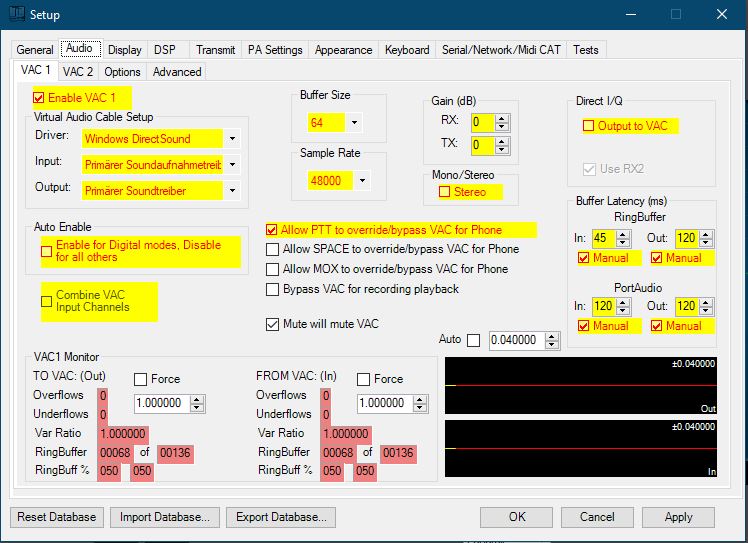Check the TO VAC Force checkbox

(141, 379)
